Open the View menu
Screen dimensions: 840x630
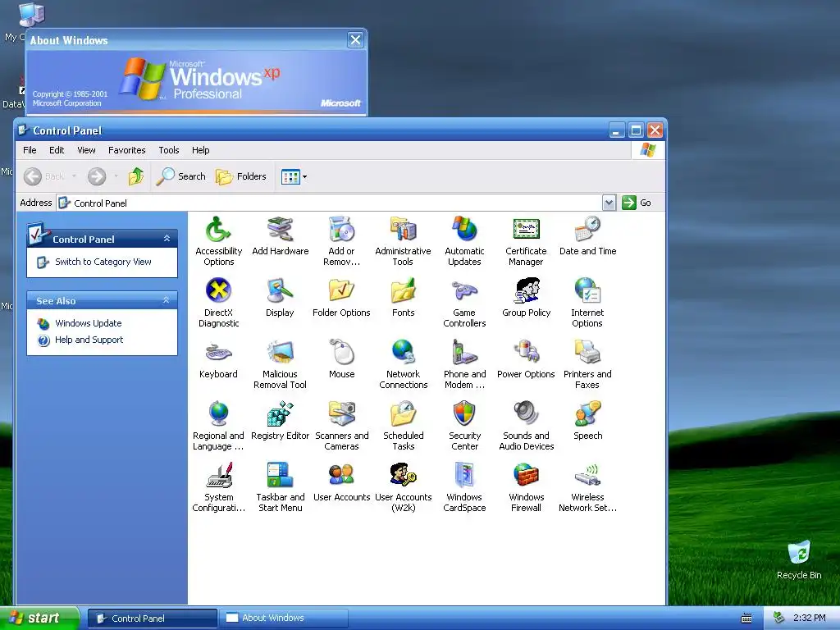86,150
